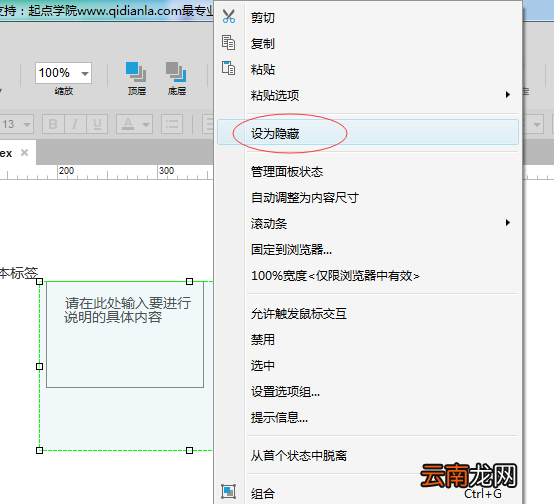
Task: Toggle italic formatting button
Action: (75, 124)
